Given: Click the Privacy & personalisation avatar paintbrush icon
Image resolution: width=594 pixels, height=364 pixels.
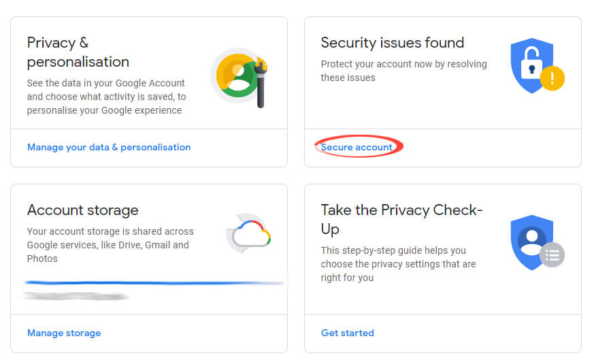Looking at the screenshot, I should click(x=239, y=78).
